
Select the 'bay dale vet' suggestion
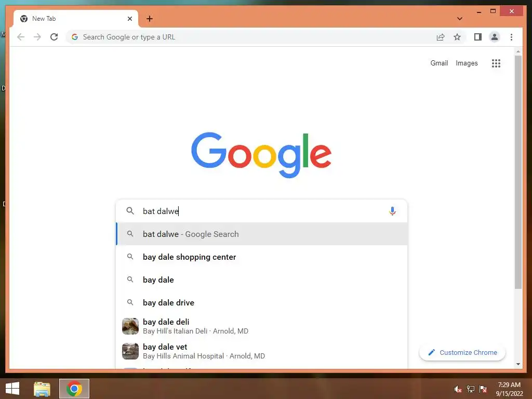(x=262, y=351)
